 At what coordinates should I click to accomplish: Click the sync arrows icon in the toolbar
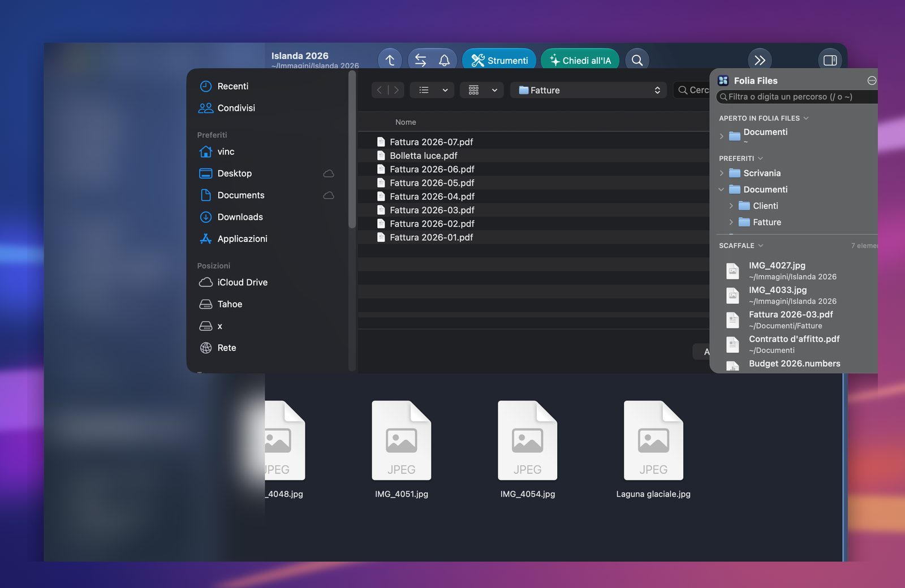[x=420, y=60]
